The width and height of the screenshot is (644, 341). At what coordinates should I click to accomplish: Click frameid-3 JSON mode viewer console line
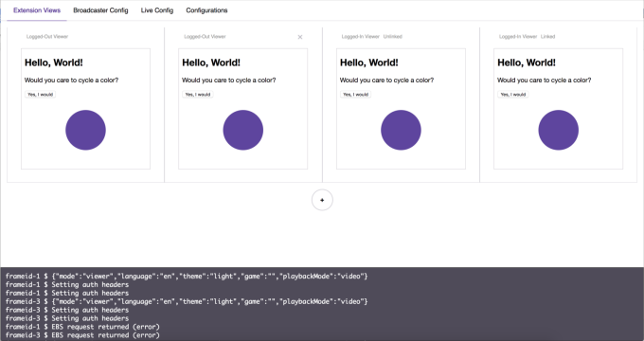click(x=187, y=301)
